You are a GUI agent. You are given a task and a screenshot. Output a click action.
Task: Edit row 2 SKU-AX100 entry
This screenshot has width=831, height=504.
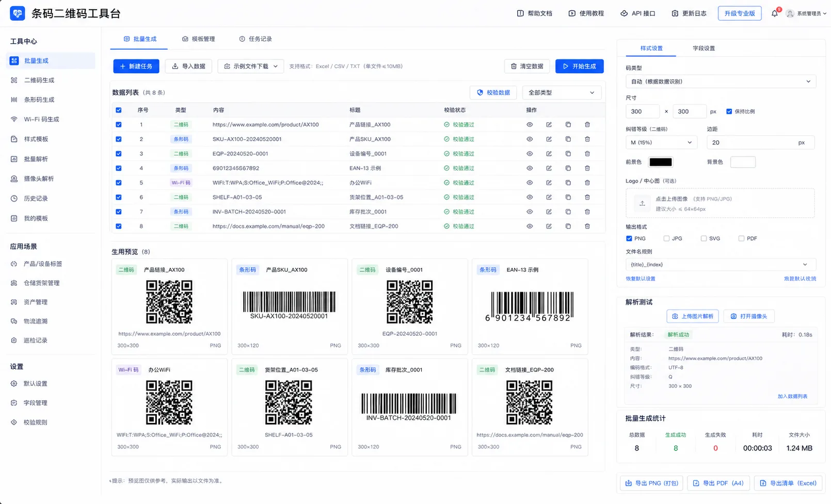549,139
